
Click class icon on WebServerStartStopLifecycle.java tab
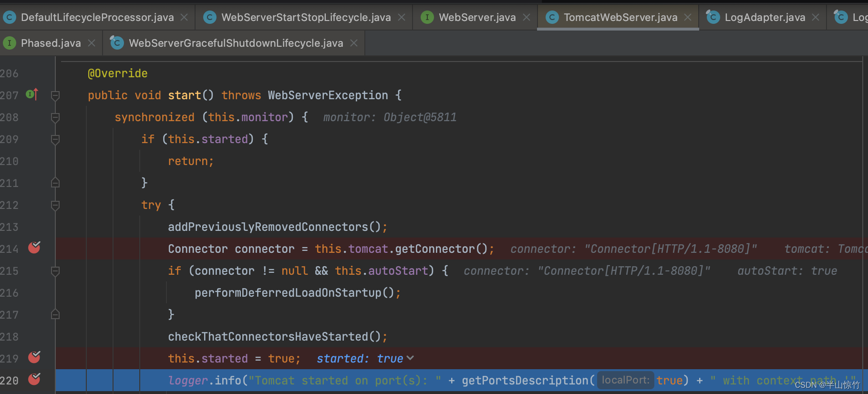pos(210,18)
